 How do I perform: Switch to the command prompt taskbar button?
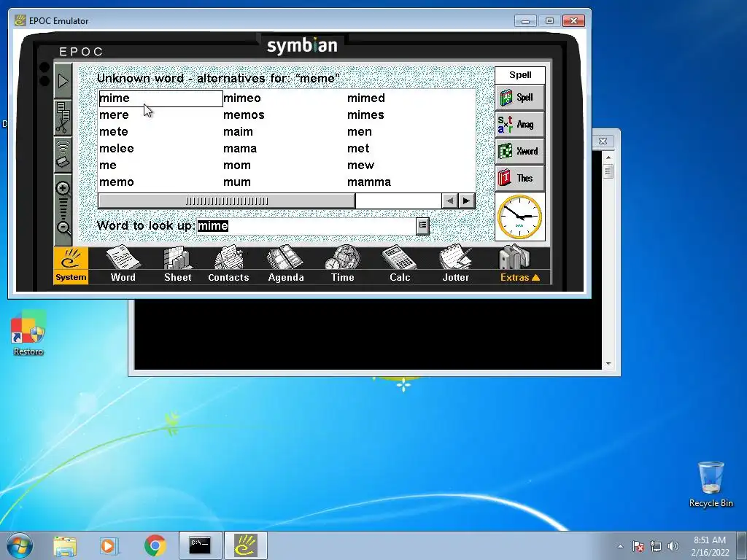click(x=200, y=545)
